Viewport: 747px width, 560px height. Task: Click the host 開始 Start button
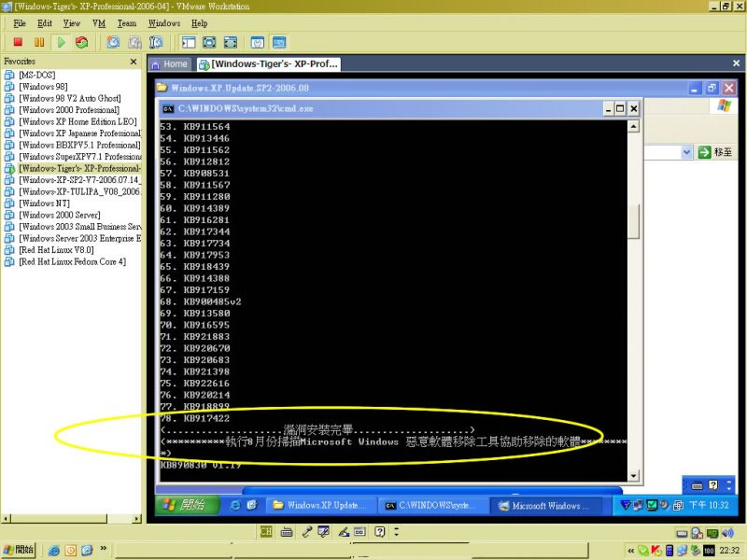click(18, 550)
